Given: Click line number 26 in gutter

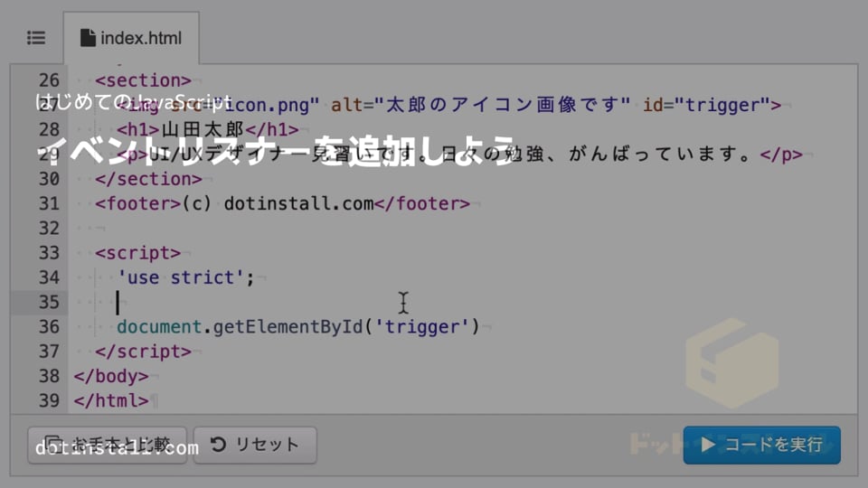Looking at the screenshot, I should (49, 80).
